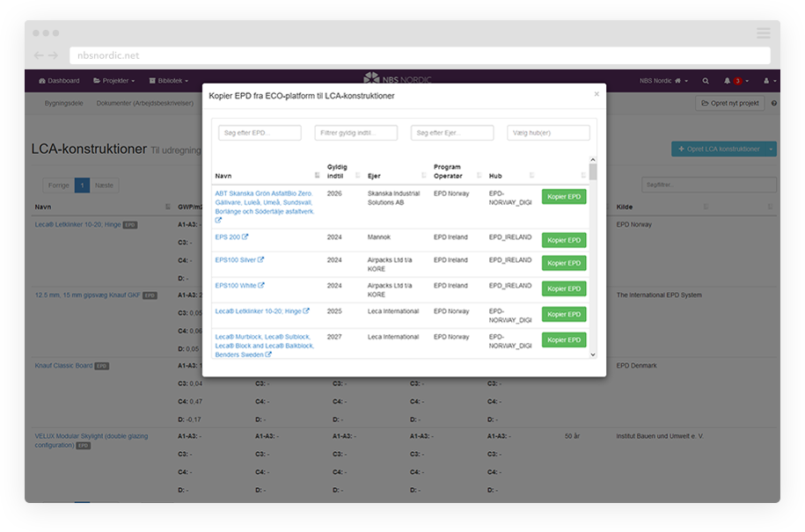Click browser forward arrow
The height and width of the screenshot is (532, 805).
pos(53,55)
